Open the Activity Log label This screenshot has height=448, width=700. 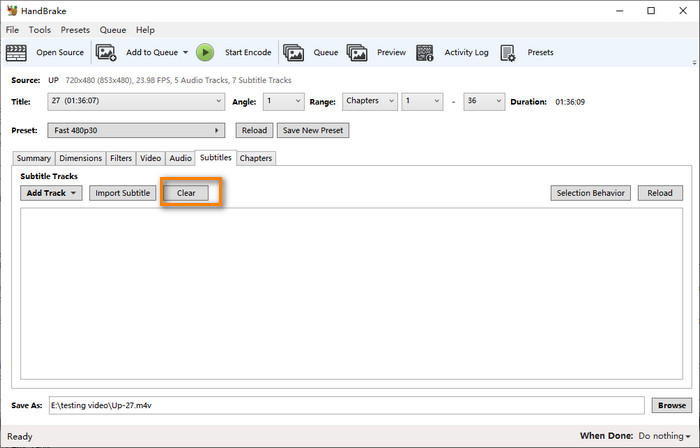coord(466,52)
